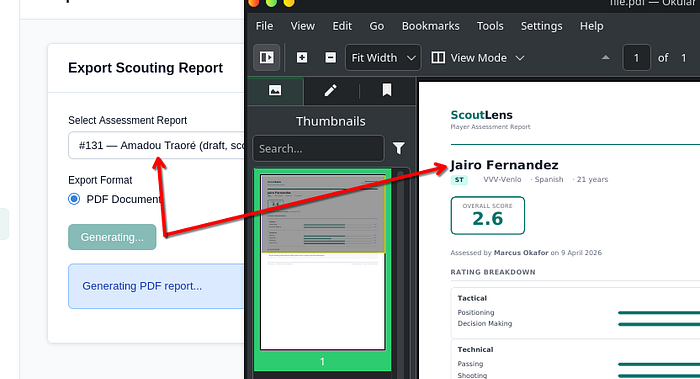Open the Go menu
This screenshot has height=379, width=700.
pyautogui.click(x=376, y=26)
